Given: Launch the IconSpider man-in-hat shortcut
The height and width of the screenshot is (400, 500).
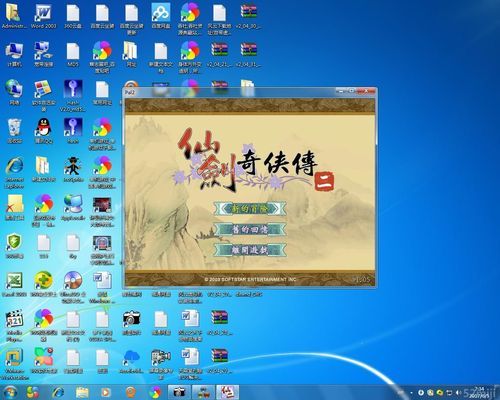Looking at the screenshot, I should click(x=73, y=169).
